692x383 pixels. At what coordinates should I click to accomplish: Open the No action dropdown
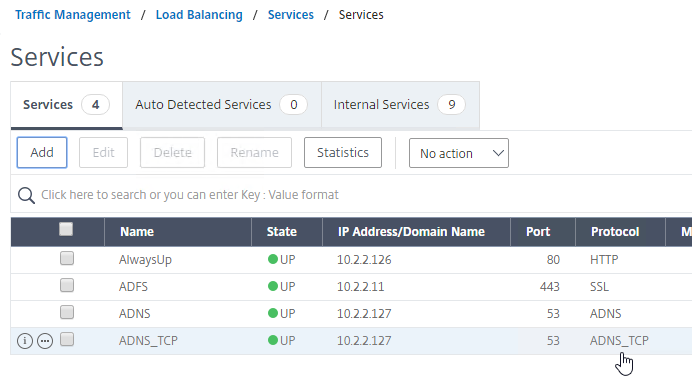pos(459,153)
